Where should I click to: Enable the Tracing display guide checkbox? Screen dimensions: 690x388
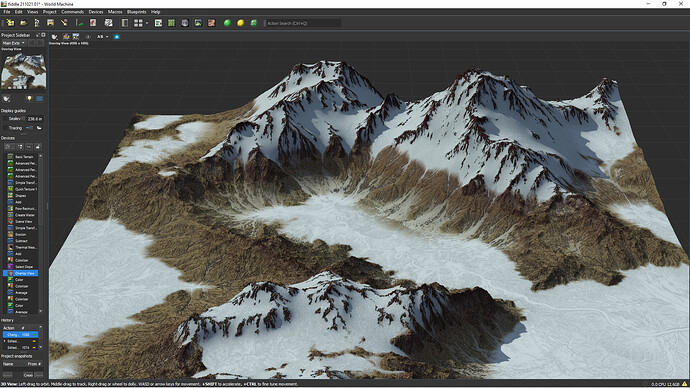point(5,128)
